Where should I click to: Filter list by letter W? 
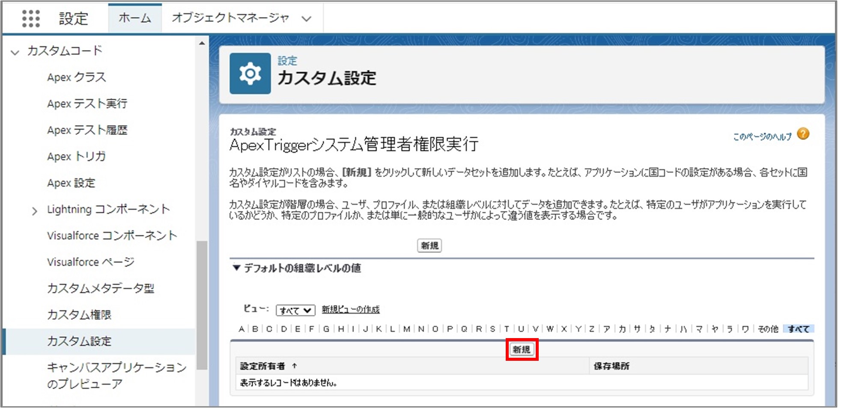pyautogui.click(x=550, y=329)
